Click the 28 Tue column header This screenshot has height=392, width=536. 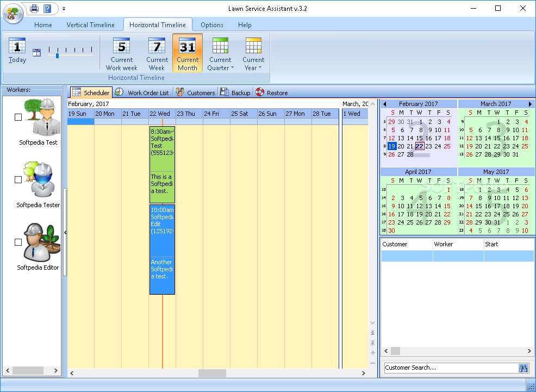pyautogui.click(x=325, y=114)
